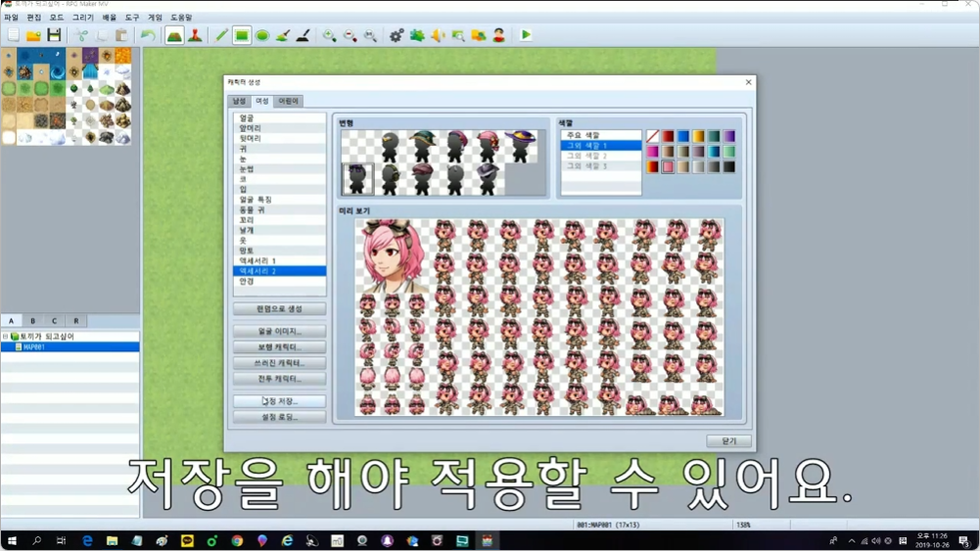The image size is (980, 551).
Task: Open the Windows Start menu
Action: pos(12,541)
